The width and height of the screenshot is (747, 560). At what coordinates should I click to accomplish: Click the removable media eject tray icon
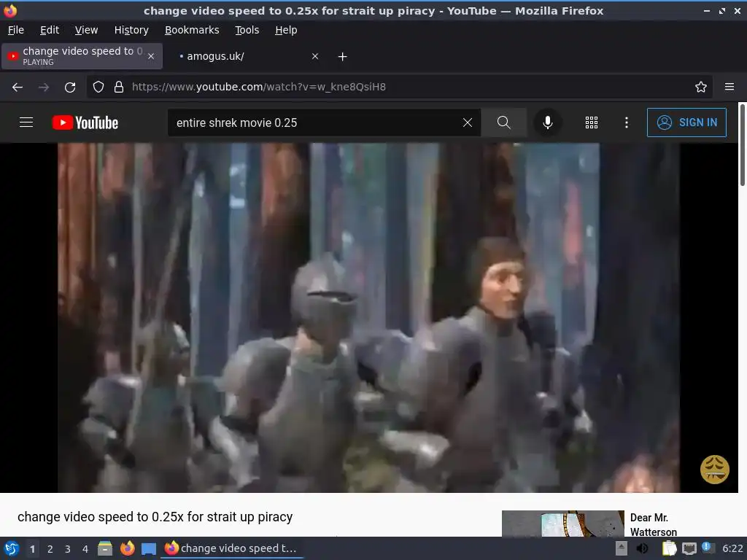(x=622, y=548)
